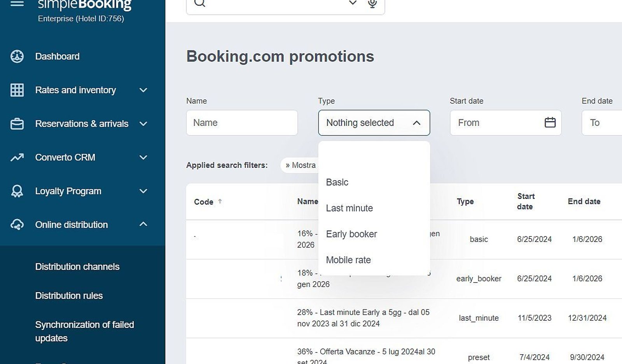Image resolution: width=622 pixels, height=364 pixels.
Task: Sort by Code using the arrow icon
Action: tap(220, 201)
